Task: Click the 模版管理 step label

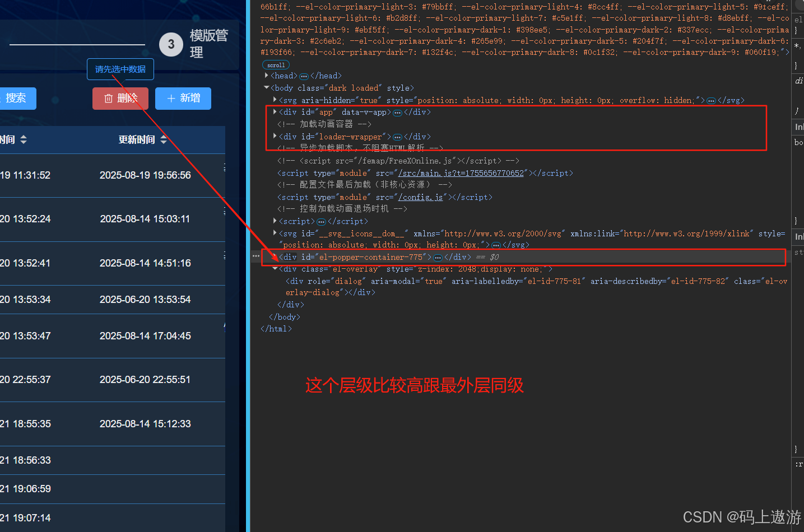Action: 208,44
